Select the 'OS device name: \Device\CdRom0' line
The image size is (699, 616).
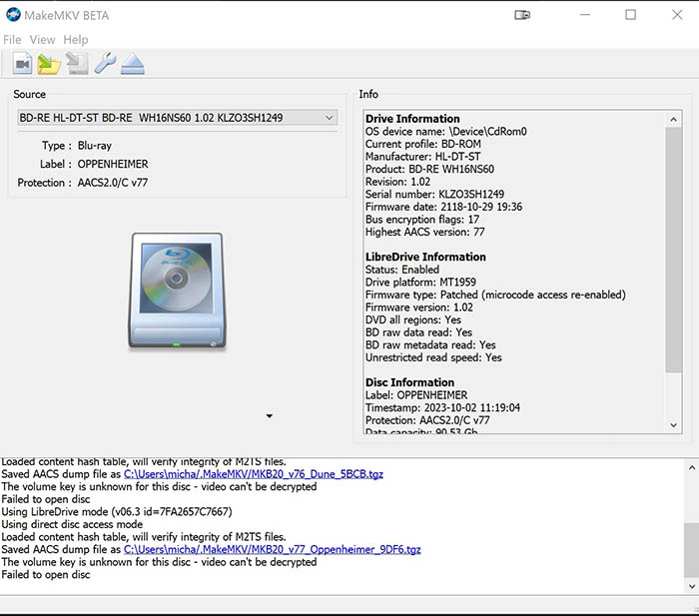tap(446, 132)
